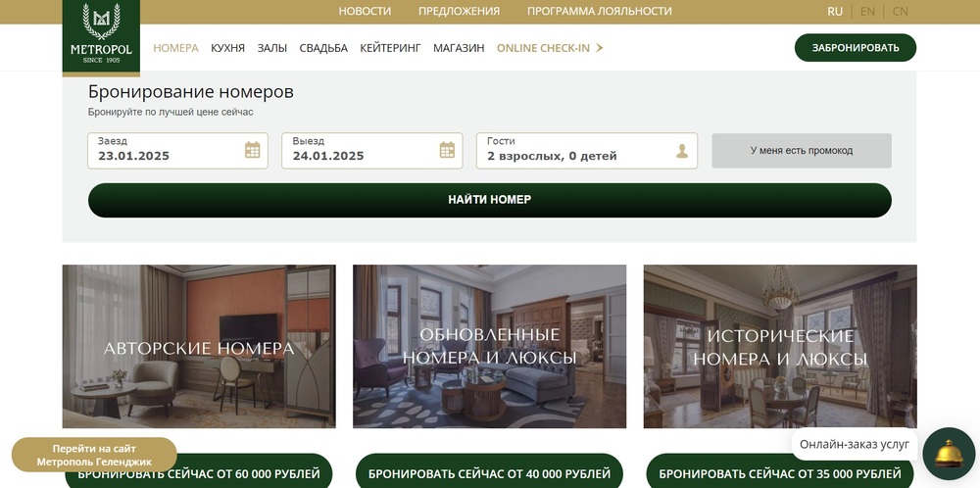Open the Выезд check-out date field
This screenshot has width=980, height=488.
371,151
